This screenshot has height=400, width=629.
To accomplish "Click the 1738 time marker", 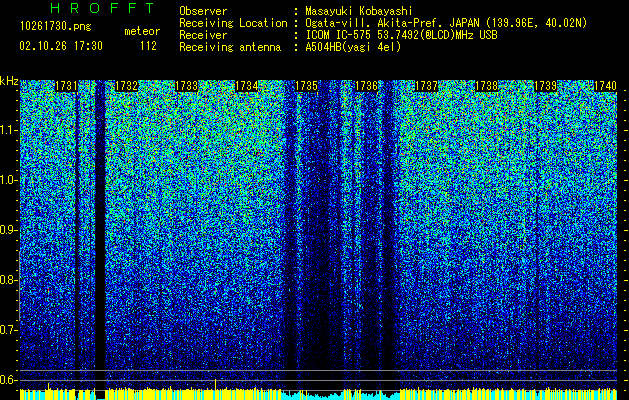I will tap(486, 86).
